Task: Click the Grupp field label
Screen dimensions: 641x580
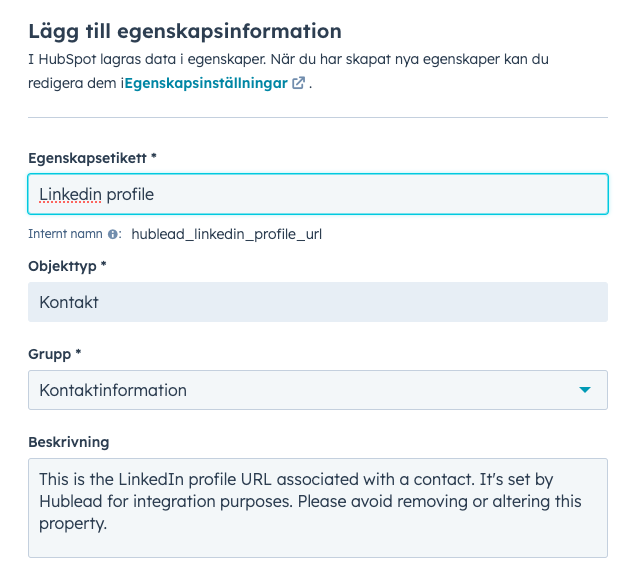Action: pos(54,354)
